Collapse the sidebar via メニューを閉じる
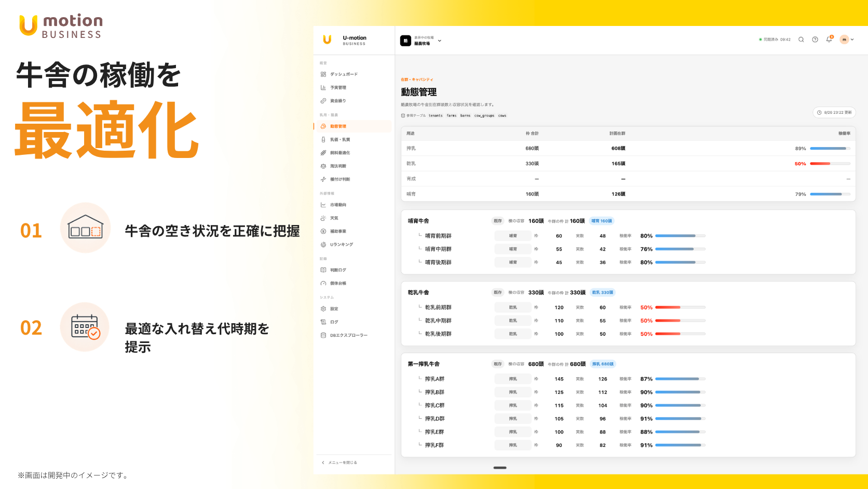868x489 pixels. point(339,462)
